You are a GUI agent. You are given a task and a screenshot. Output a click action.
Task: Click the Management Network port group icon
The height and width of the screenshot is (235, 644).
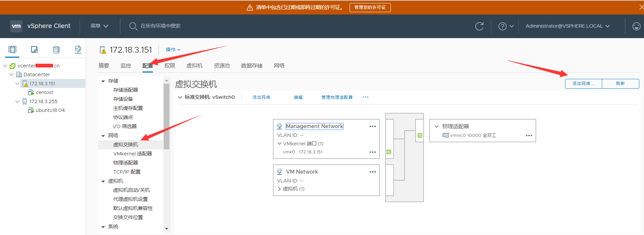click(x=279, y=126)
